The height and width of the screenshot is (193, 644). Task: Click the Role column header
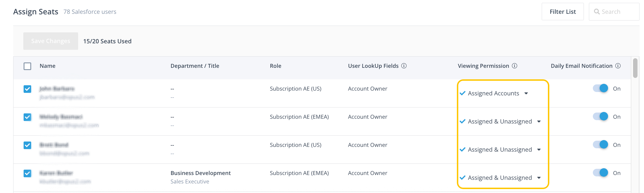[x=275, y=66]
